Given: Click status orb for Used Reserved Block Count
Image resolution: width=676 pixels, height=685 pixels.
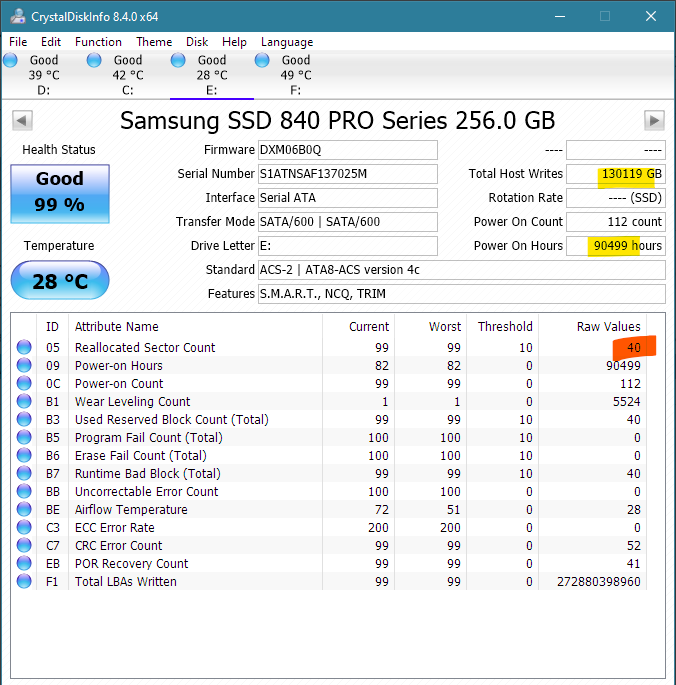Looking at the screenshot, I should point(24,419).
